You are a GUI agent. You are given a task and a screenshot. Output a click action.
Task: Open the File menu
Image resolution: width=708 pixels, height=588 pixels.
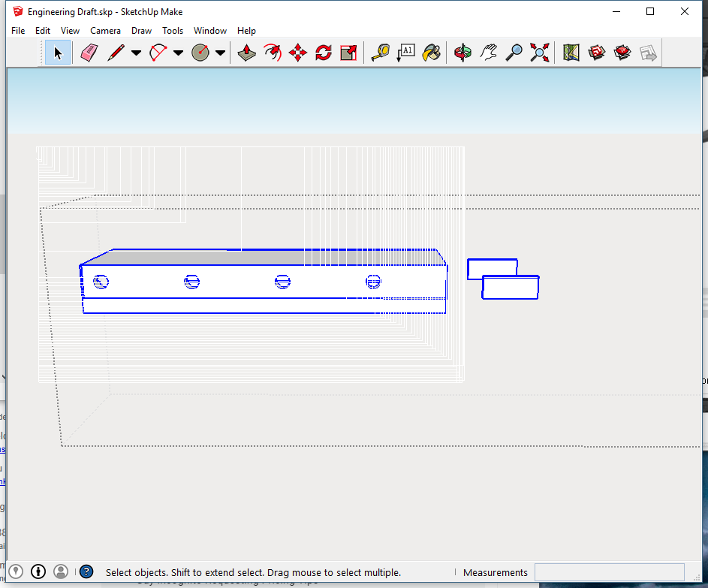click(18, 31)
